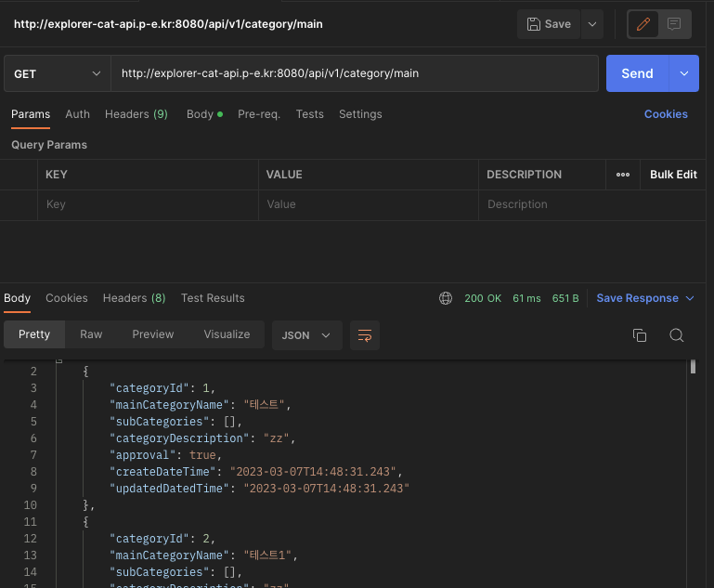Image resolution: width=714 pixels, height=588 pixels.
Task: Select the response Body tab
Action: point(18,298)
